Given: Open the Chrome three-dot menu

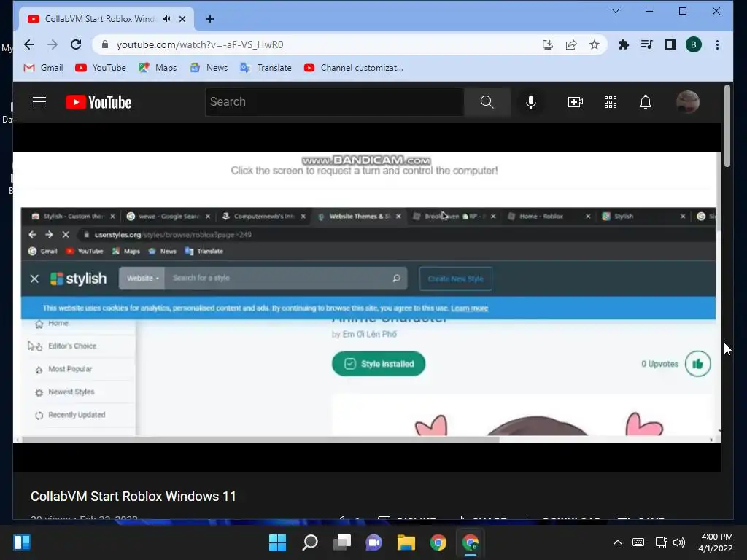Looking at the screenshot, I should click(718, 44).
